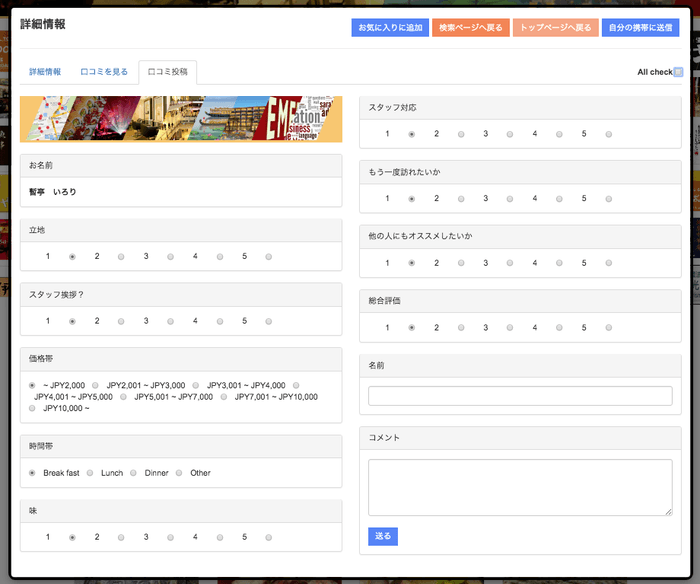
Task: Choose the JPY10,000 ~ price option
Action: pyautogui.click(x=33, y=408)
